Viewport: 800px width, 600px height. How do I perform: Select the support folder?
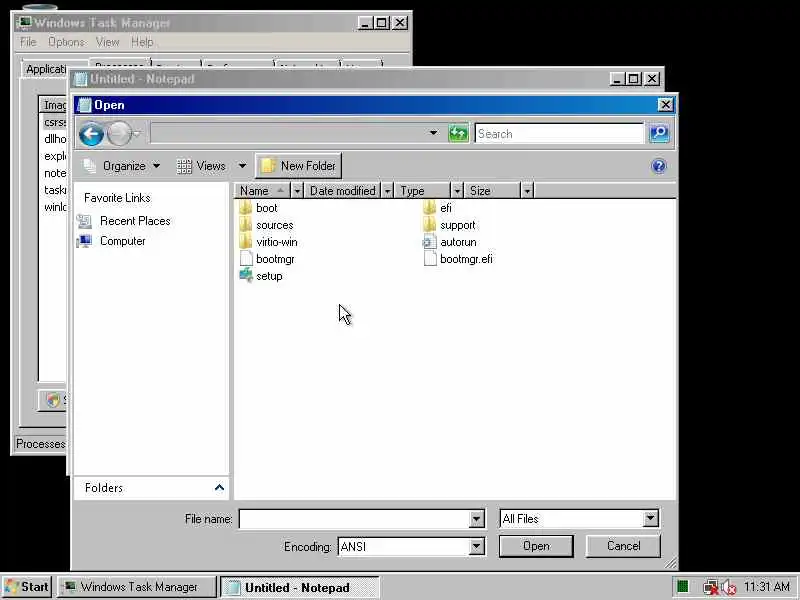coord(449,225)
